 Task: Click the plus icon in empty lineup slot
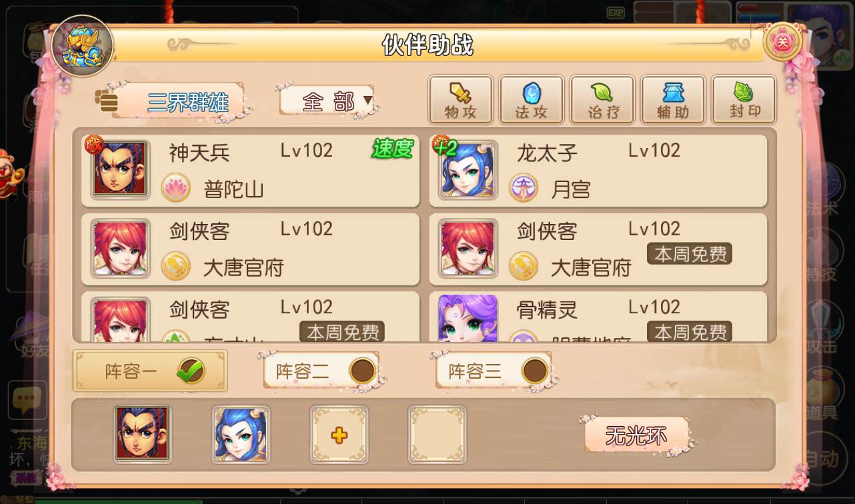point(339,435)
